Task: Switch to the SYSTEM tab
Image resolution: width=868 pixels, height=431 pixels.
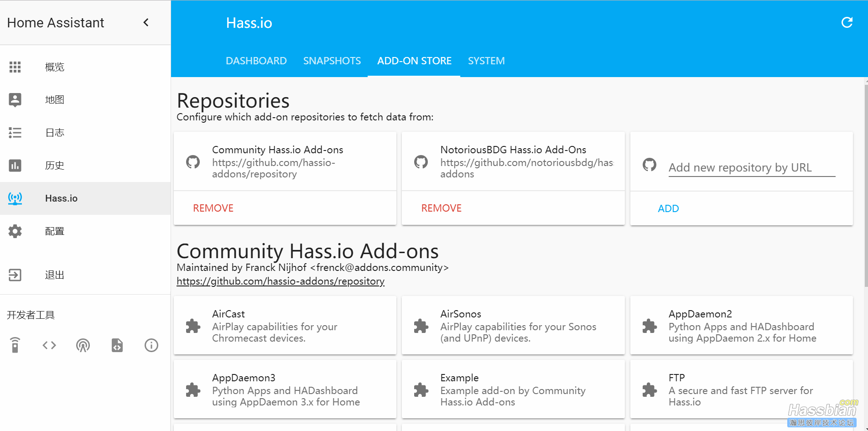Action: point(486,61)
